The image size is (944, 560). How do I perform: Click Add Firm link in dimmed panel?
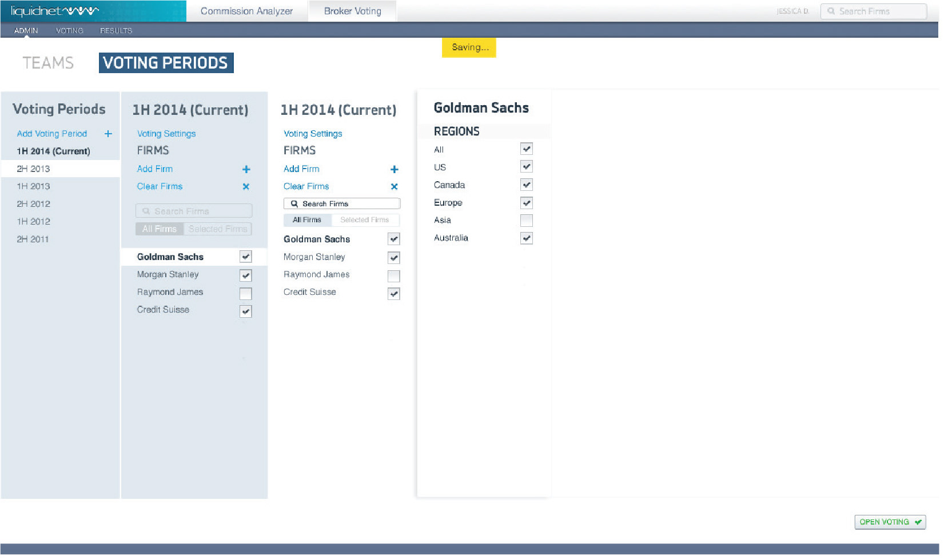[156, 170]
